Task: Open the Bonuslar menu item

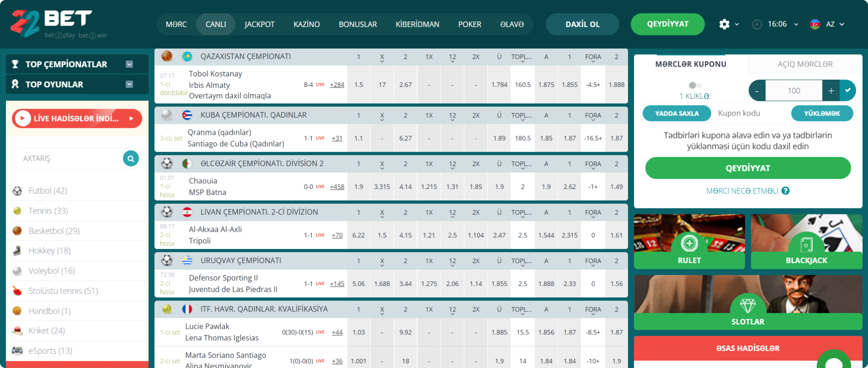Action: pos(358,24)
